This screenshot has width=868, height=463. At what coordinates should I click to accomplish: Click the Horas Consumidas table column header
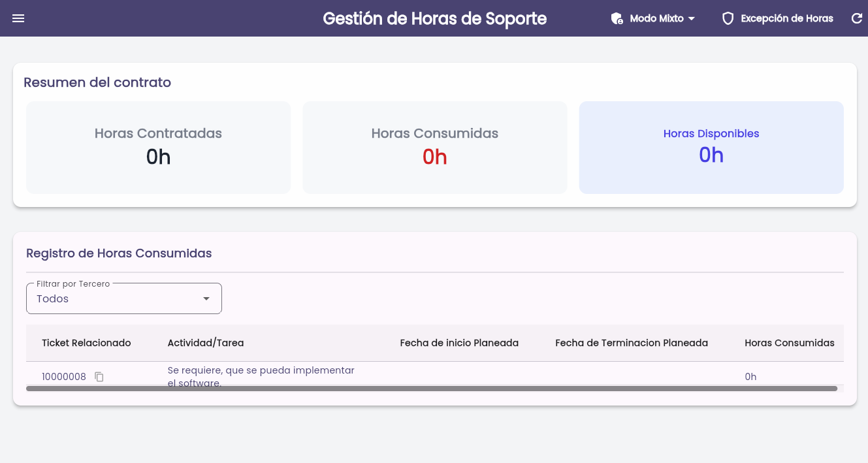tap(790, 343)
